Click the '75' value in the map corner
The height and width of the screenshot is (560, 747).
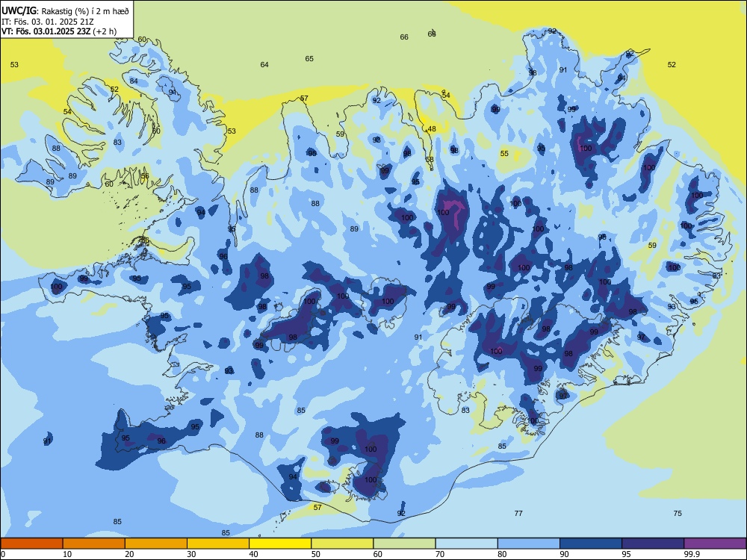(x=678, y=514)
